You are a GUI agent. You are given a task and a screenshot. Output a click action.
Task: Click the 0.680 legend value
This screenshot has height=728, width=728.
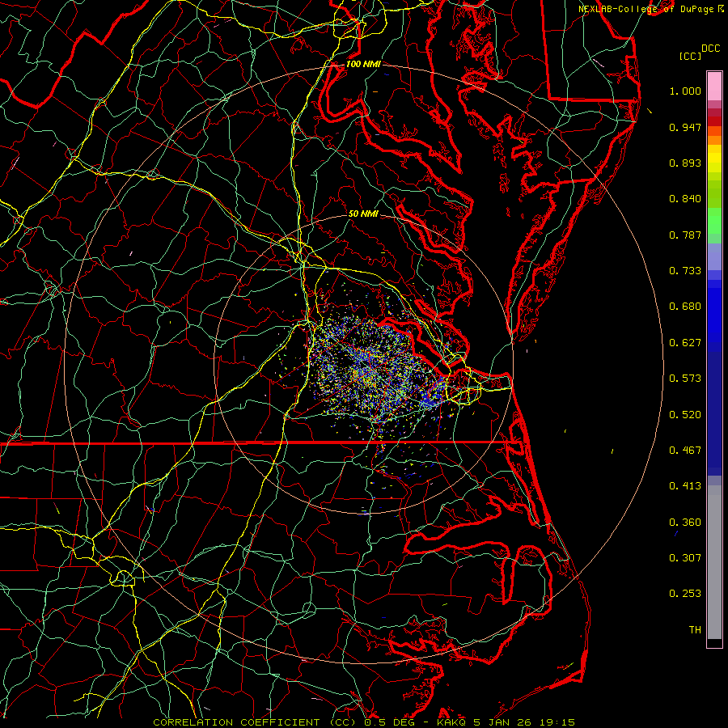[685, 307]
